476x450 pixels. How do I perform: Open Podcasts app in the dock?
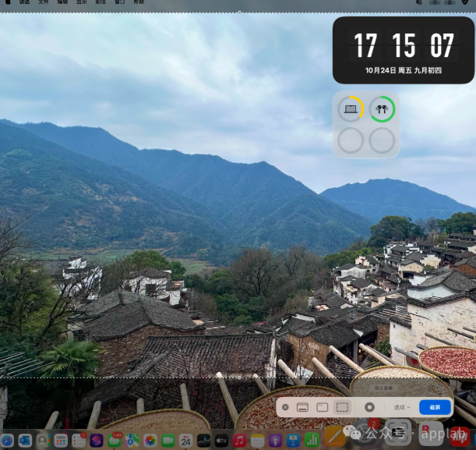point(276,441)
